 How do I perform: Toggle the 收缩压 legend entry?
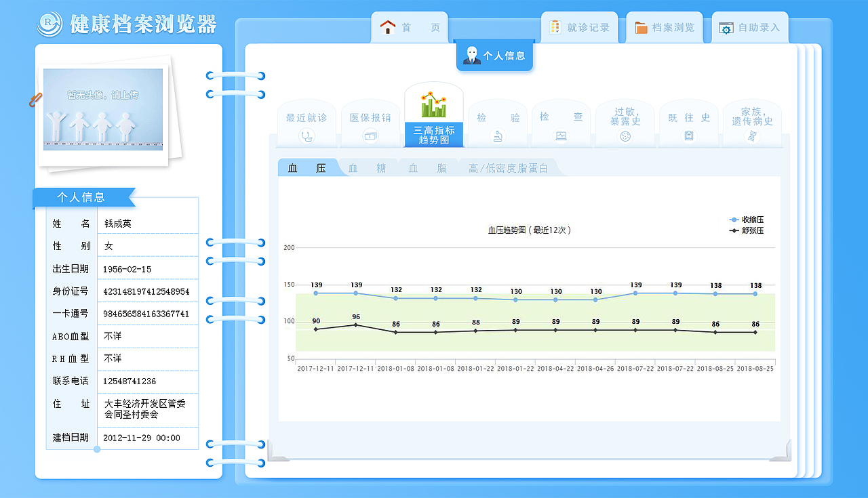click(x=746, y=219)
